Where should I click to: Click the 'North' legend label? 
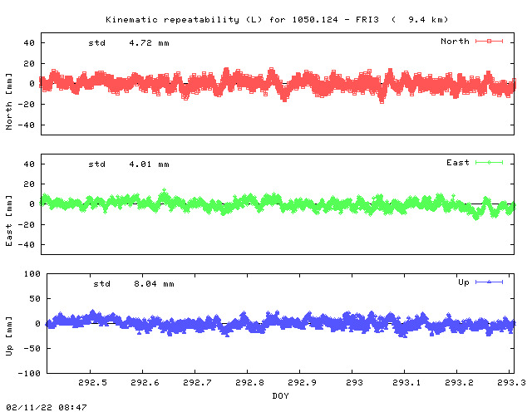coord(455,42)
